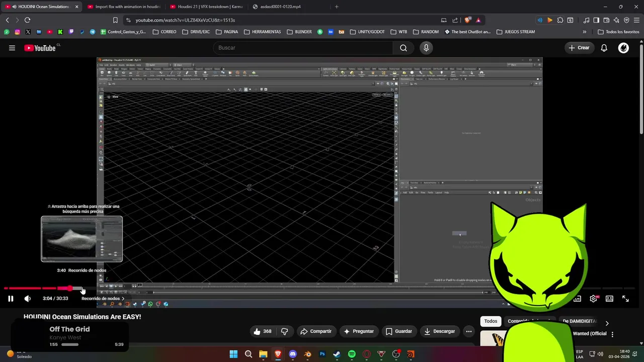644x362 pixels.
Task: Toggle the browser sidebar panel
Action: (596, 20)
